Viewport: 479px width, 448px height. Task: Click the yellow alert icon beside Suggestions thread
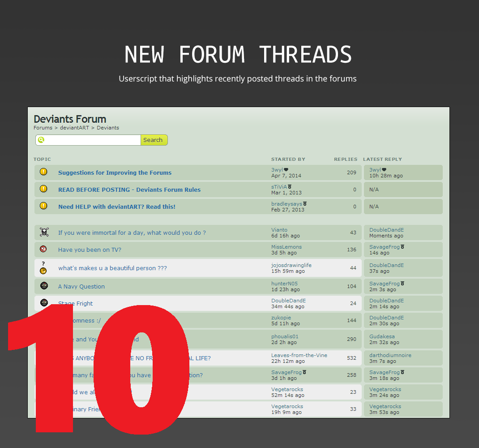(x=43, y=172)
